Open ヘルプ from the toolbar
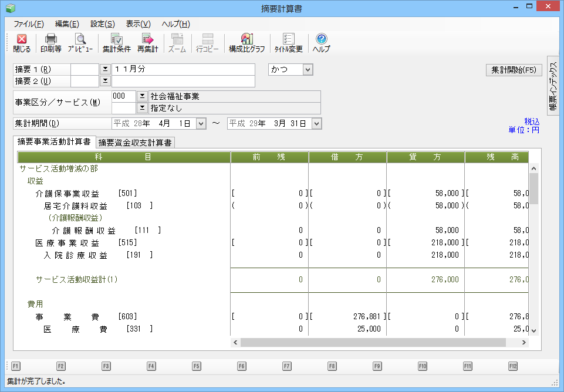 coord(321,43)
